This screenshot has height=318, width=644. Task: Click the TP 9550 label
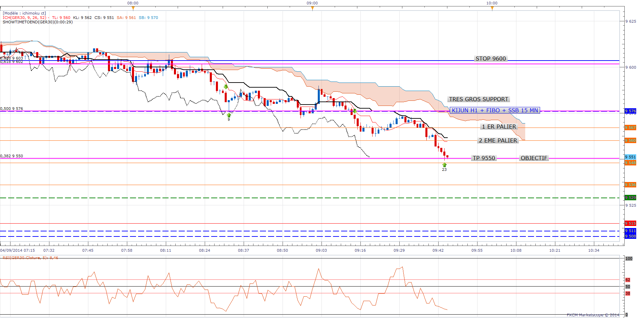tap(484, 158)
